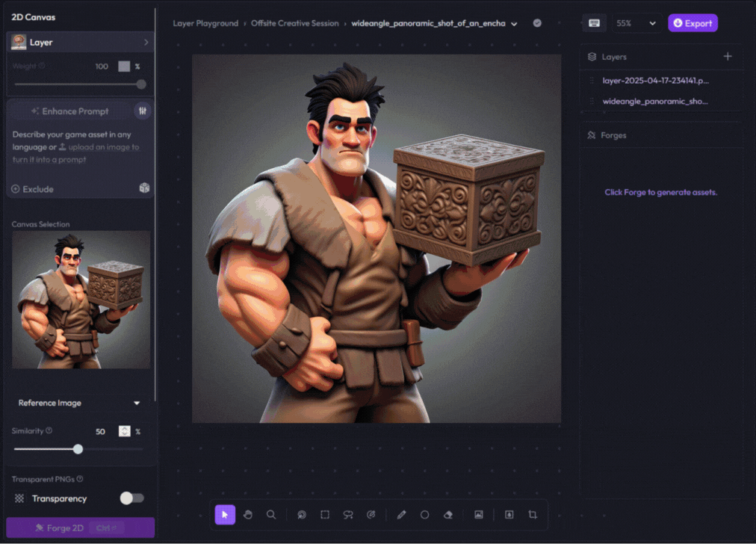Select the layer-2025-04-17-234141 layer
Image resolution: width=756 pixels, height=544 pixels.
point(655,81)
